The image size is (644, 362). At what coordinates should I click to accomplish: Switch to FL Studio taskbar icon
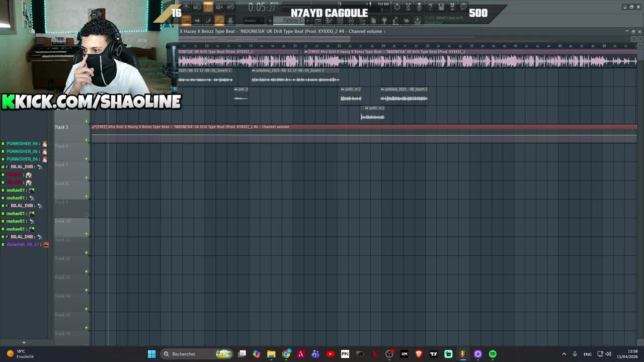463,354
